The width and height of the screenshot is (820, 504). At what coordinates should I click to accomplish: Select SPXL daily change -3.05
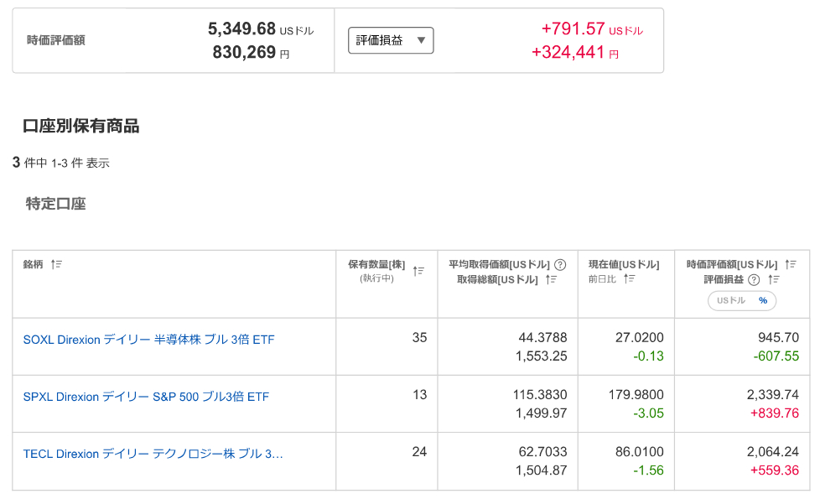(648, 413)
